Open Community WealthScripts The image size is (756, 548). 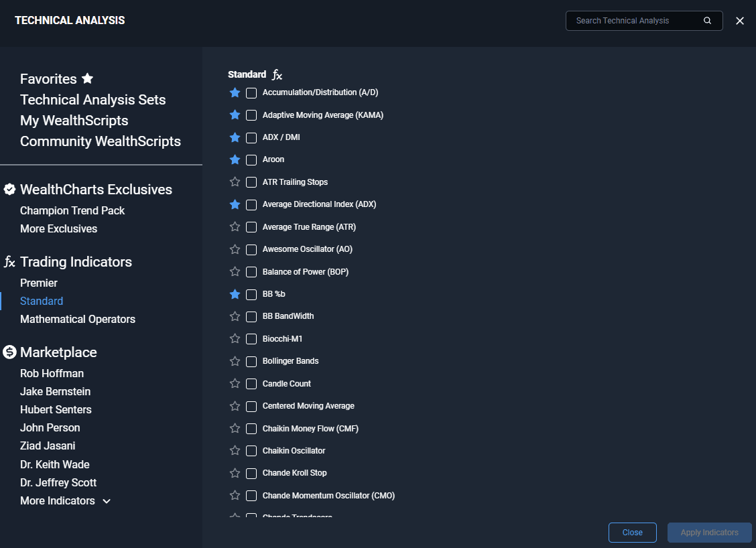(101, 141)
